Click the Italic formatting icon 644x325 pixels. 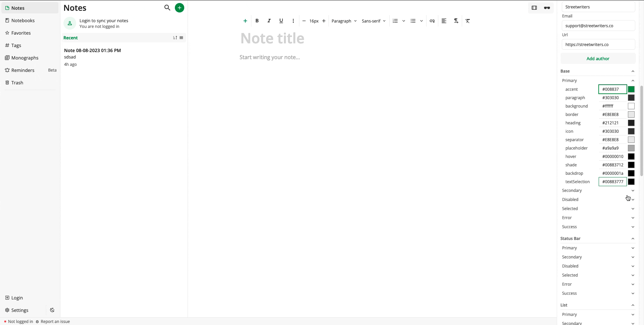(x=269, y=21)
